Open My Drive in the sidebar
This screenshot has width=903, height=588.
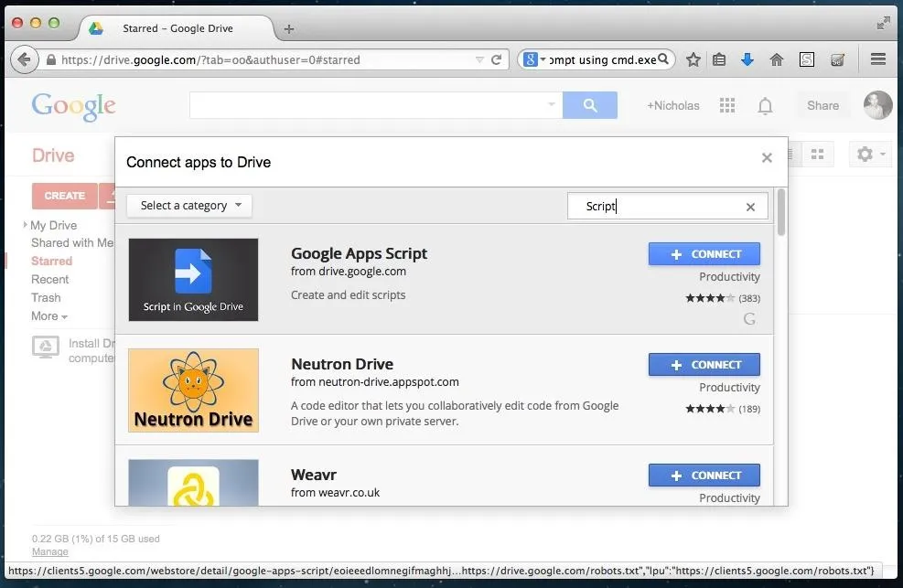click(x=54, y=225)
